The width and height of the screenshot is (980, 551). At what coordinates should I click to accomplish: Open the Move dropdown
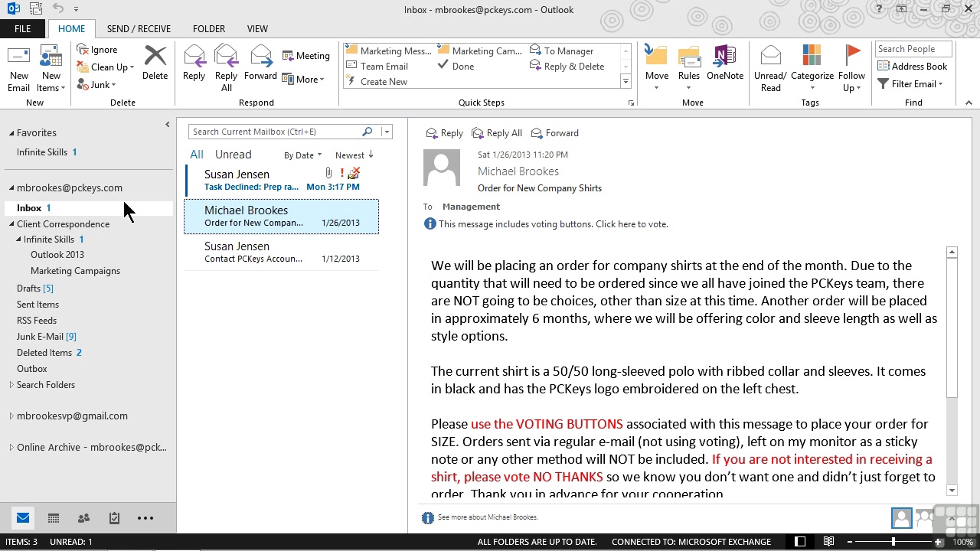(656, 69)
